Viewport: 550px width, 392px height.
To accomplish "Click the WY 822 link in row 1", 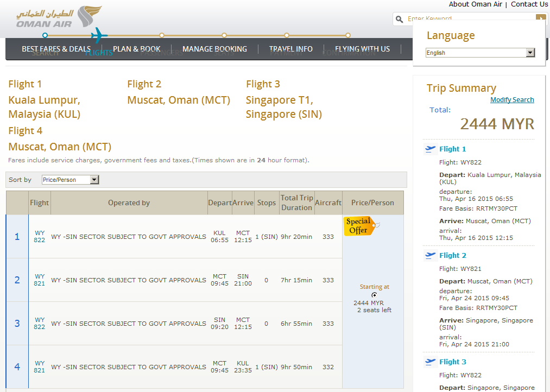I will pos(39,237).
